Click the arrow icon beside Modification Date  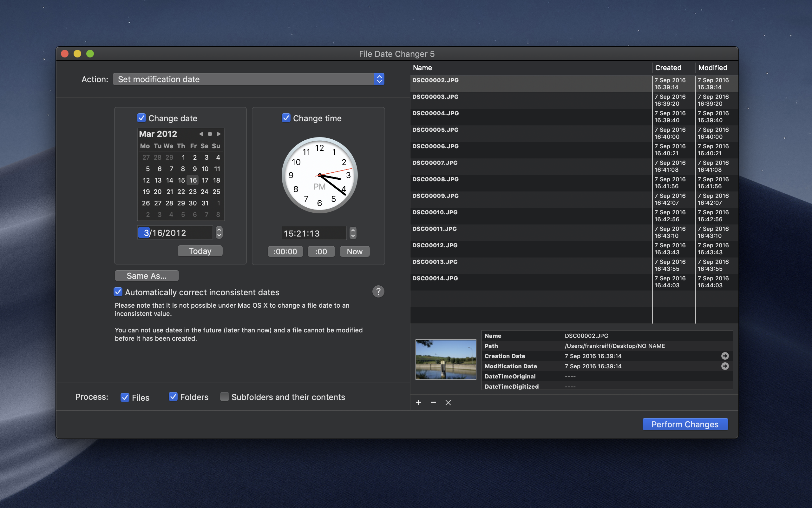click(725, 366)
